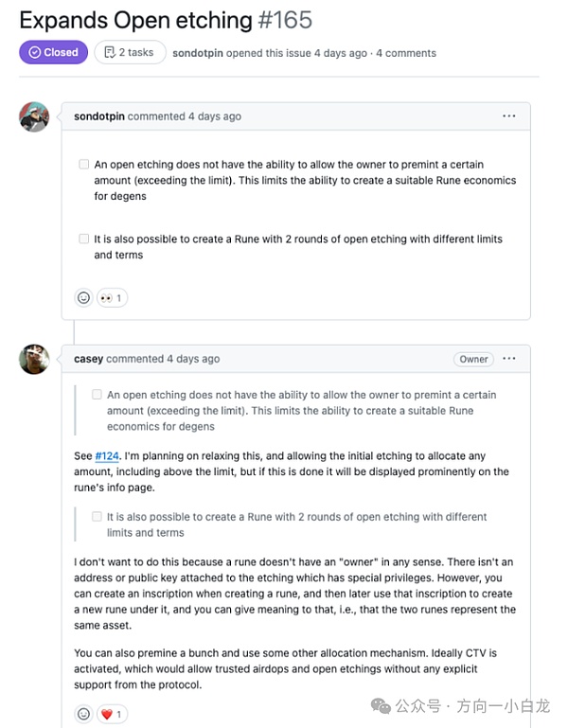568x728 pixels.
Task: Click the purple Closed status badge
Action: [53, 52]
